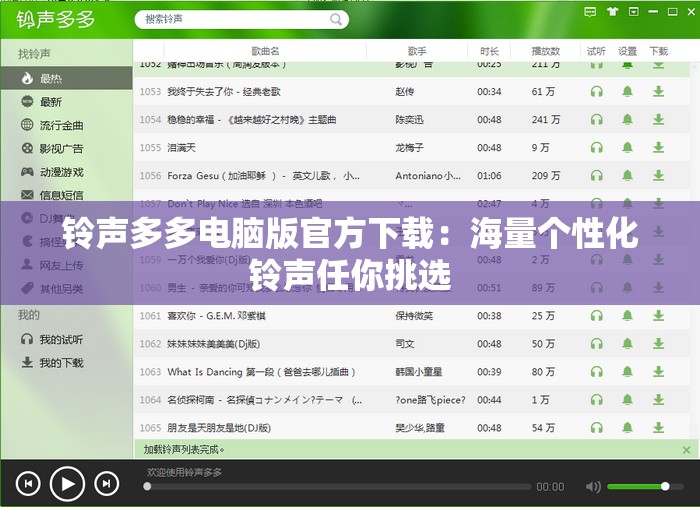Sort by 歌手 column header
This screenshot has height=507, width=700.
click(x=417, y=51)
